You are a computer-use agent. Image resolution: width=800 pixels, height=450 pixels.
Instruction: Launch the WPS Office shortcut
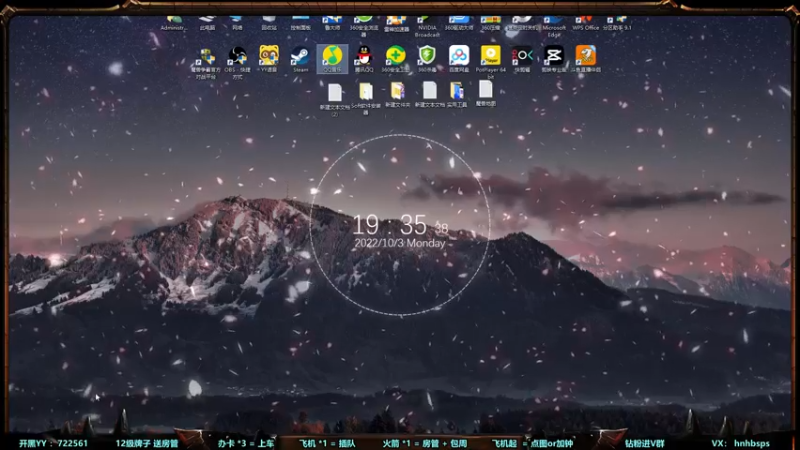tap(585, 23)
